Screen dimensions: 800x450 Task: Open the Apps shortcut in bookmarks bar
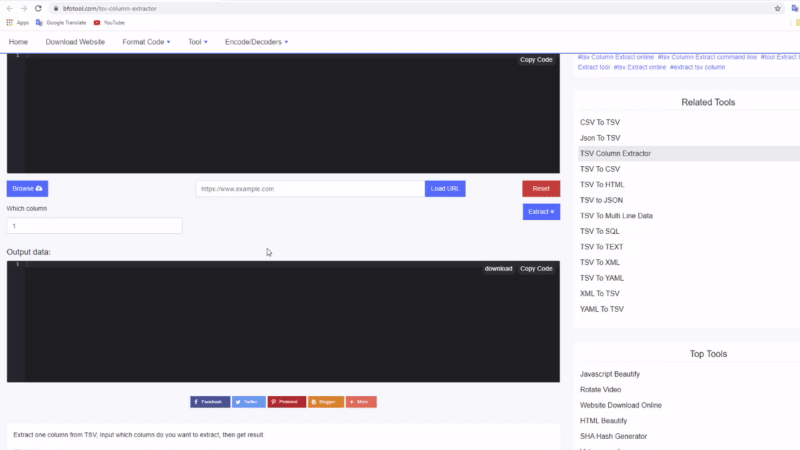18,22
